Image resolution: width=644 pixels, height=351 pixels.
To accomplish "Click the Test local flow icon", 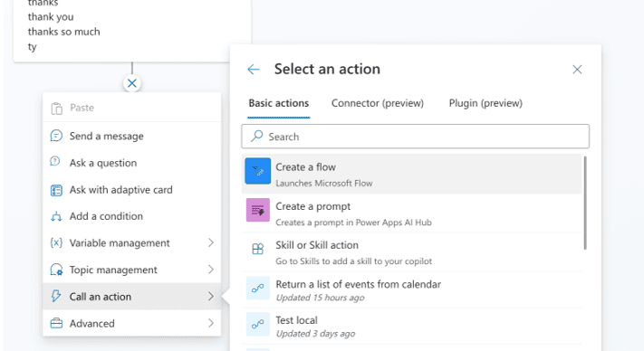I will [258, 324].
